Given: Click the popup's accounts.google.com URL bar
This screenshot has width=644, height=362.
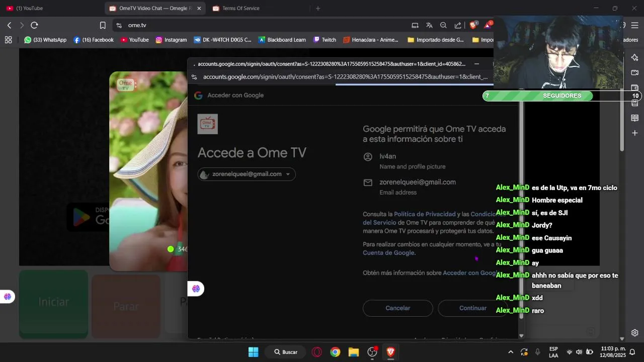Looking at the screenshot, I should point(345,77).
